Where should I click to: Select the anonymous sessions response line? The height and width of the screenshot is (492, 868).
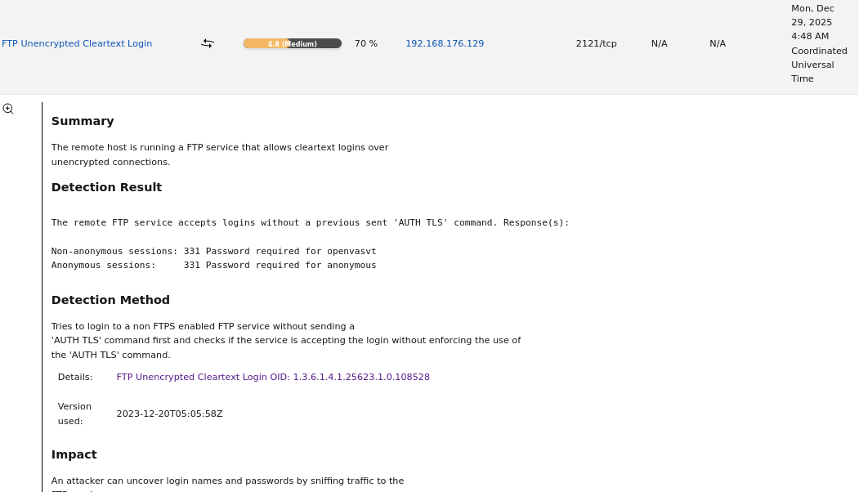(x=214, y=265)
